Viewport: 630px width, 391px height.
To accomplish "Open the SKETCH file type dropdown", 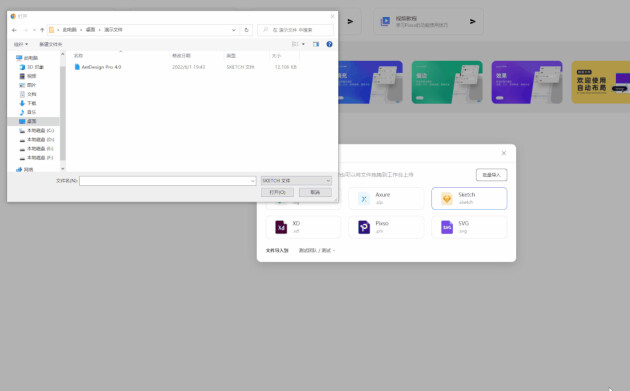I will (x=296, y=181).
